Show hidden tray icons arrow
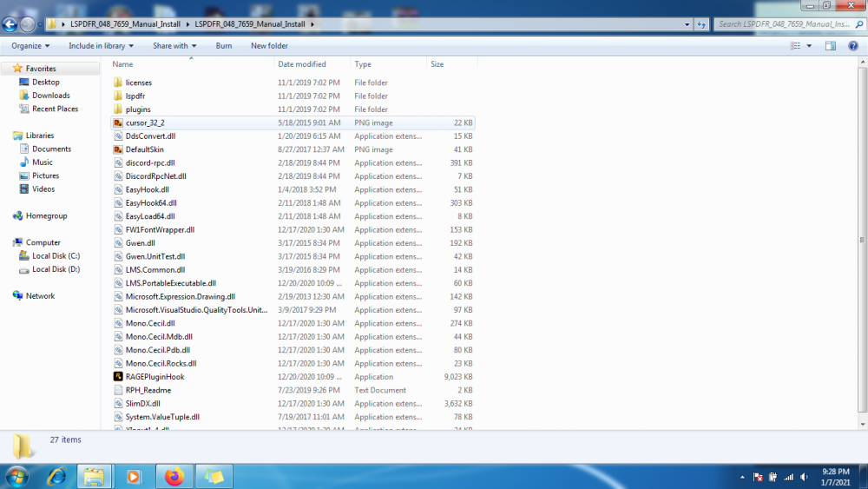Image resolution: width=868 pixels, height=489 pixels. pyautogui.click(x=742, y=477)
